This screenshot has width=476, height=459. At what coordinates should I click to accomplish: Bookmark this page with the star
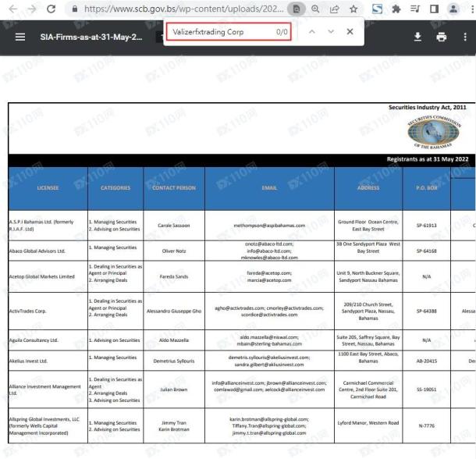tap(353, 9)
